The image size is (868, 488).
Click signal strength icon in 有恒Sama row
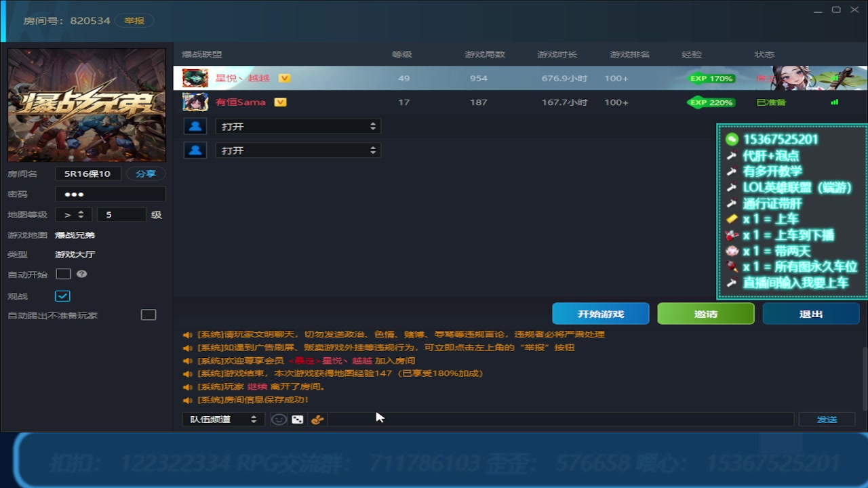[x=834, y=102]
